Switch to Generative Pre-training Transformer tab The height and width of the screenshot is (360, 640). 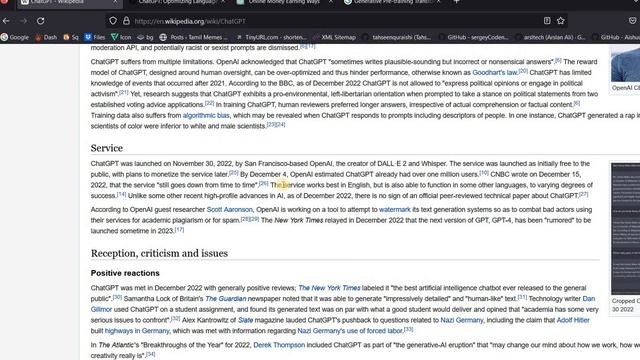(x=392, y=2)
